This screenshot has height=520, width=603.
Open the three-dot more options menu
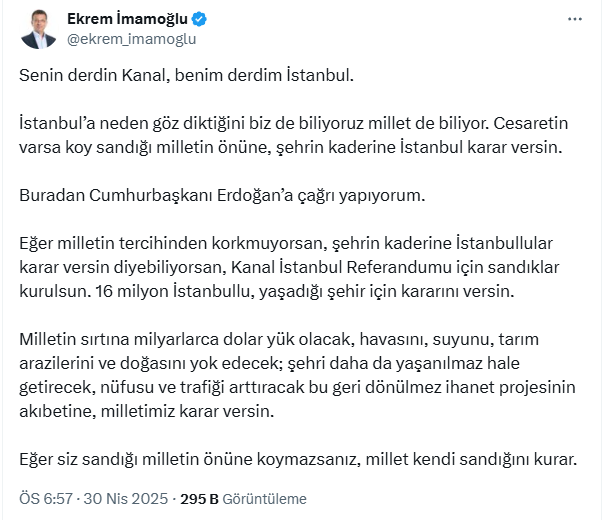coord(575,19)
